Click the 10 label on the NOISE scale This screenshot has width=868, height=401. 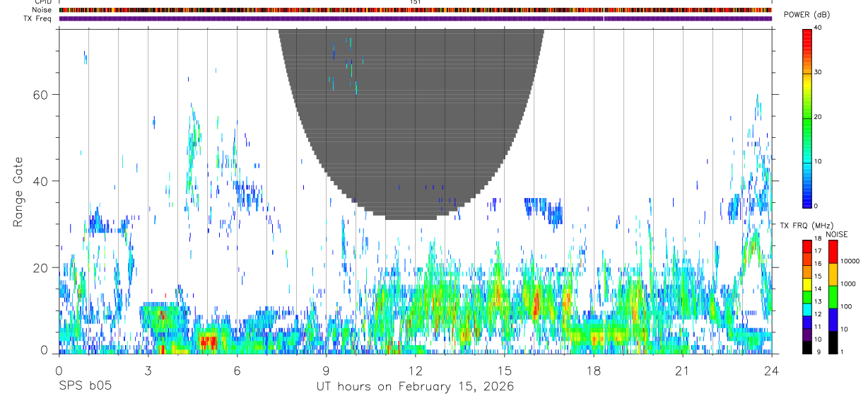[844, 329]
